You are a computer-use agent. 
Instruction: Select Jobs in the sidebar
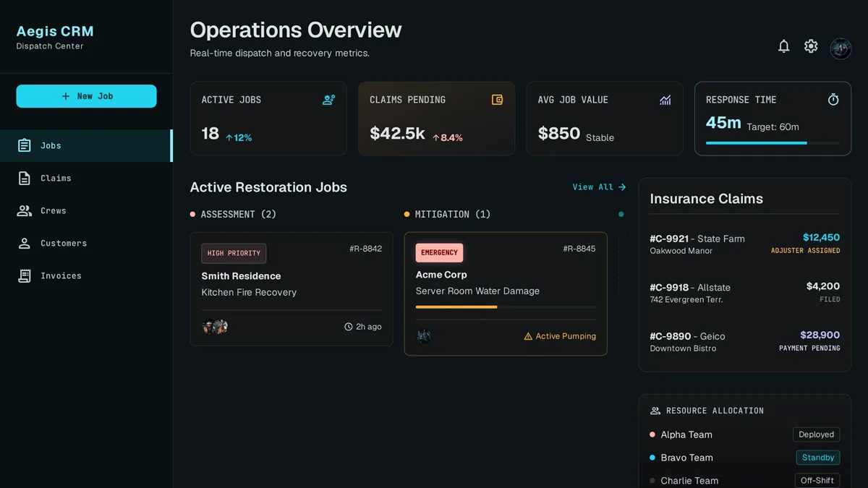pos(86,145)
